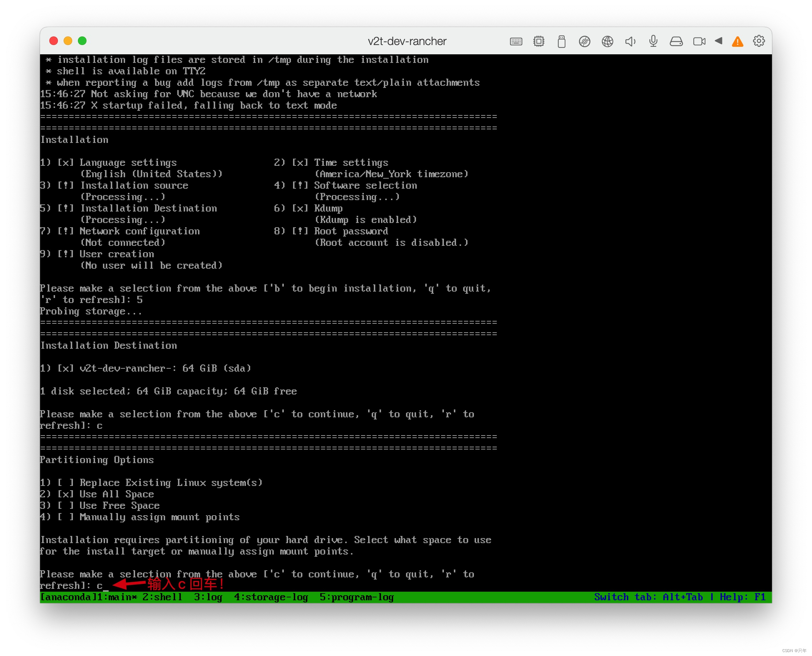
Task: Select the 4:storage-log tab
Action: [271, 597]
